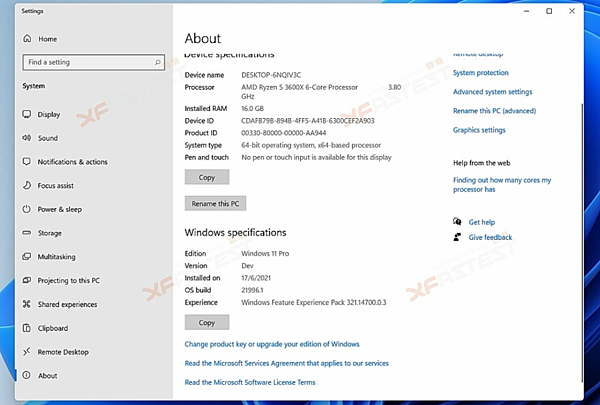Open Graphics settings link
This screenshot has width=600, height=405.
pos(479,130)
